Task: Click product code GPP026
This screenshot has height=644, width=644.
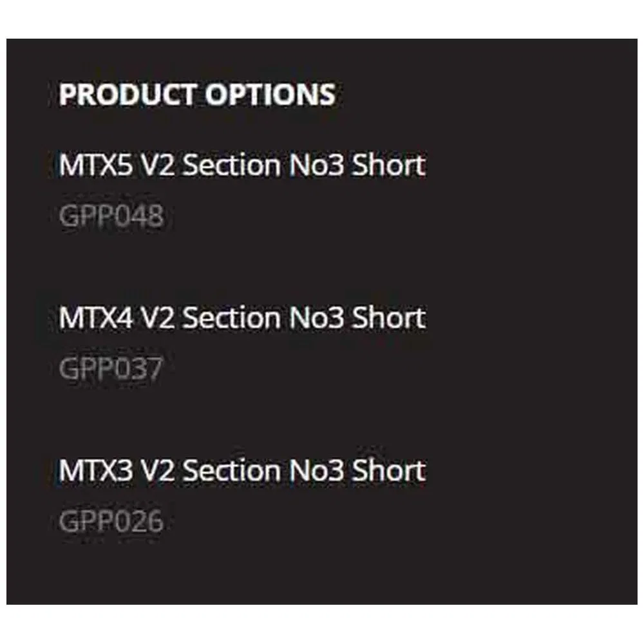Action: (111, 521)
